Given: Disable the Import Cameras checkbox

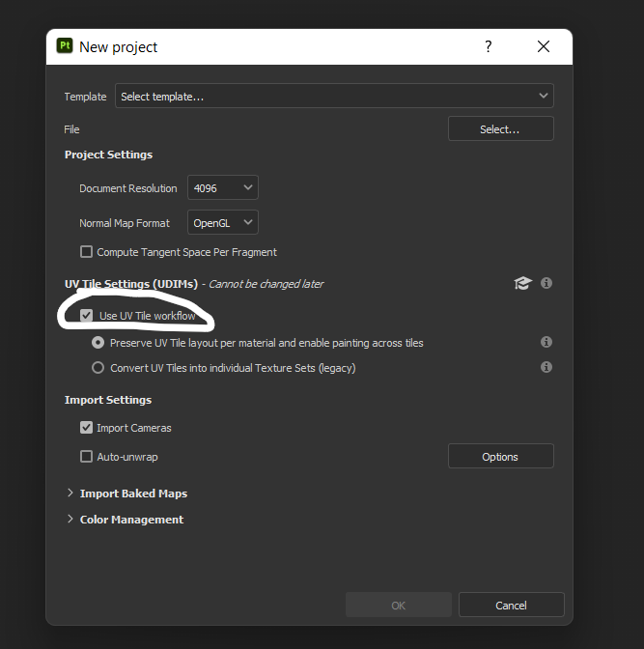Looking at the screenshot, I should [x=87, y=428].
